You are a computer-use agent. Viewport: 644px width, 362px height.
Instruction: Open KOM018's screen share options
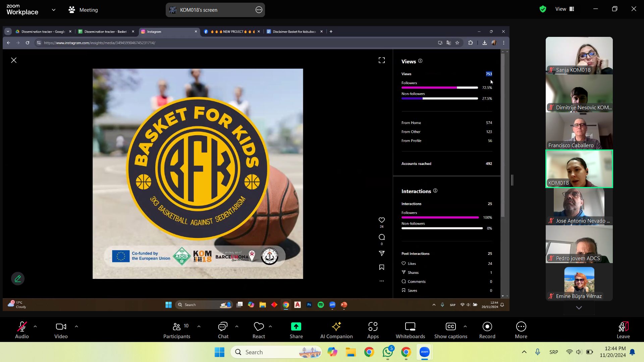259,10
